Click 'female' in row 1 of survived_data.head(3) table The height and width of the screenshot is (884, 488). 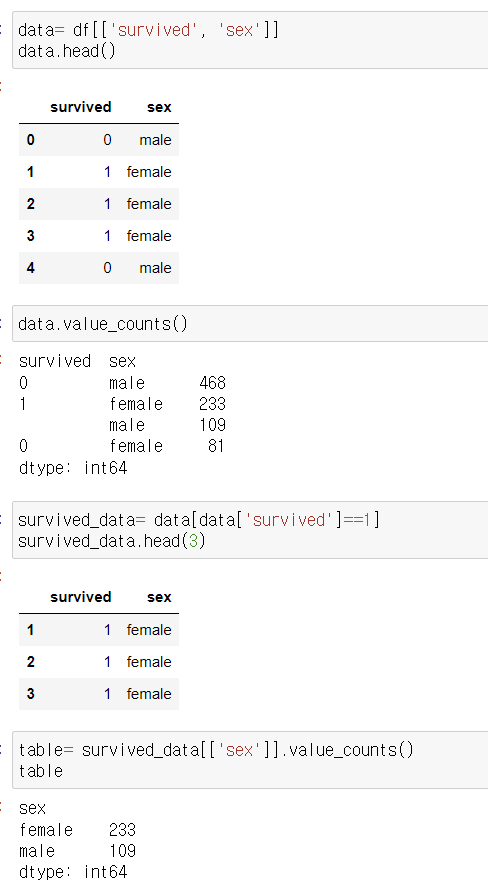tap(149, 630)
